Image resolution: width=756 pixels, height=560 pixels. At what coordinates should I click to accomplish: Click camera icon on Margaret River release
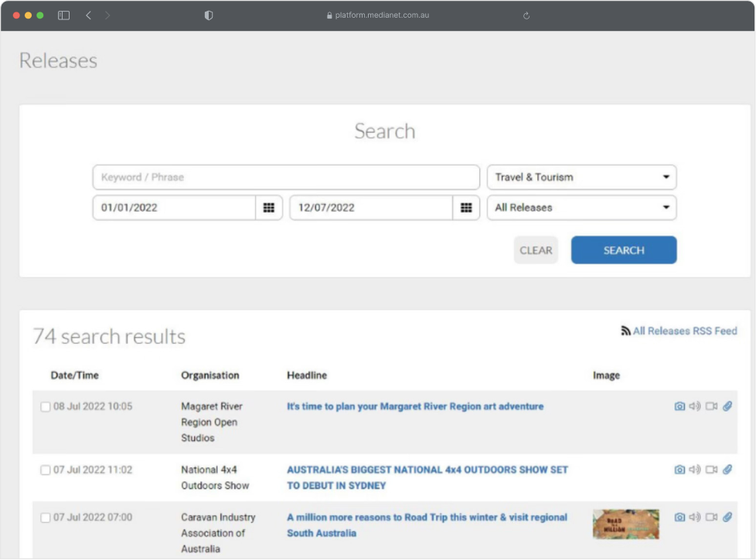tap(679, 406)
